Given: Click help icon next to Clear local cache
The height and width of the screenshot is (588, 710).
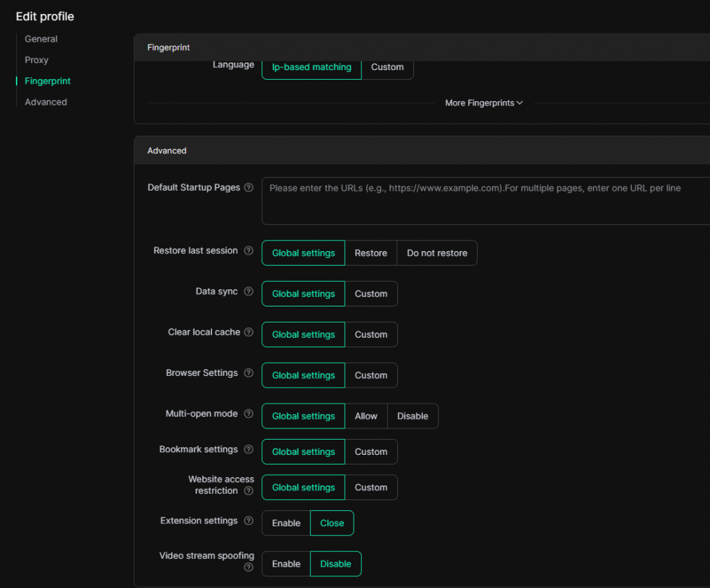Looking at the screenshot, I should tap(249, 333).
